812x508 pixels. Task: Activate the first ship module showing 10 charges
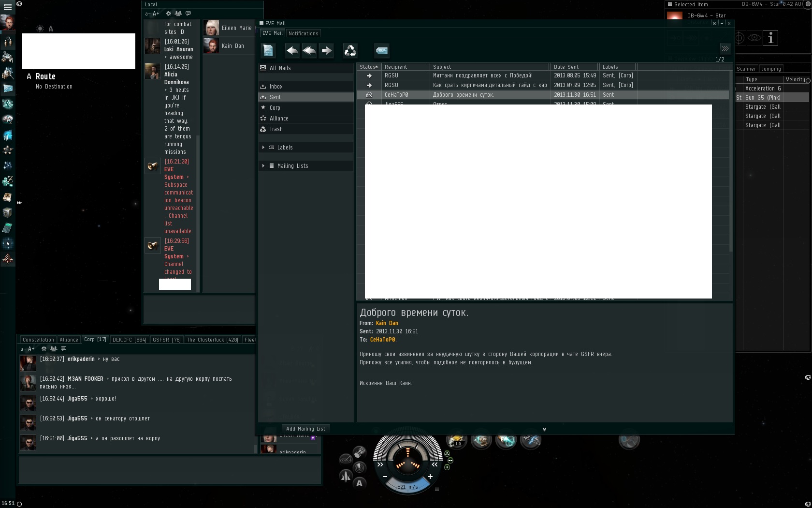(457, 440)
